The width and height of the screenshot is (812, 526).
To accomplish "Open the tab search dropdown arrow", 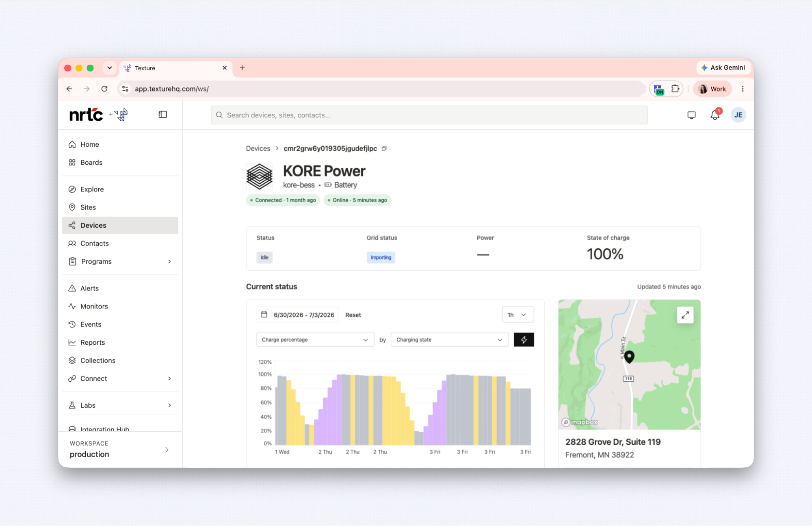I will click(x=109, y=68).
